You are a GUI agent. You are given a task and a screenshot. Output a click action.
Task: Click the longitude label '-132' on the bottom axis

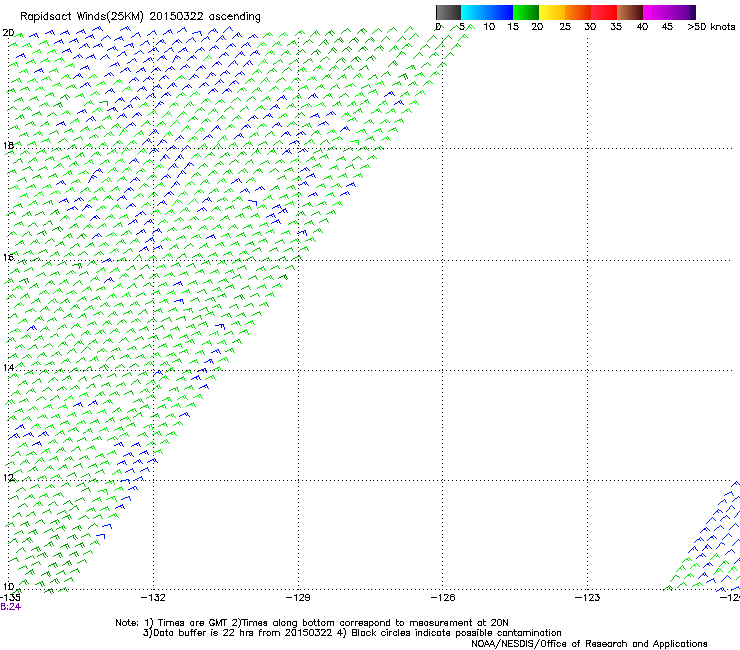click(x=153, y=598)
